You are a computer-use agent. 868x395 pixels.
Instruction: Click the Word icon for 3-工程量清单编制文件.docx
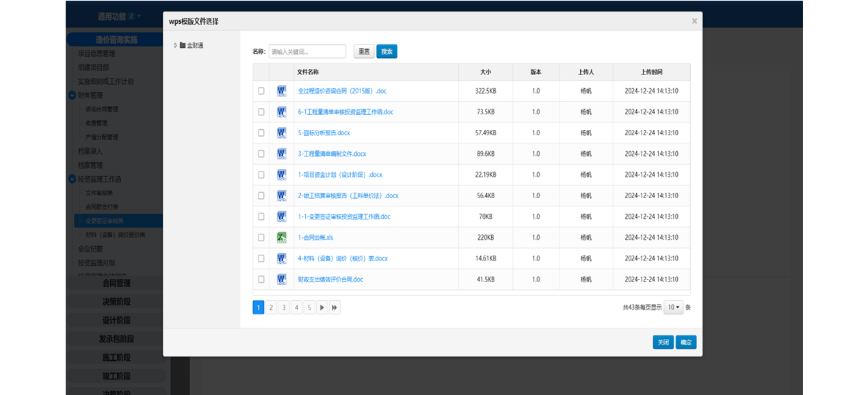281,154
